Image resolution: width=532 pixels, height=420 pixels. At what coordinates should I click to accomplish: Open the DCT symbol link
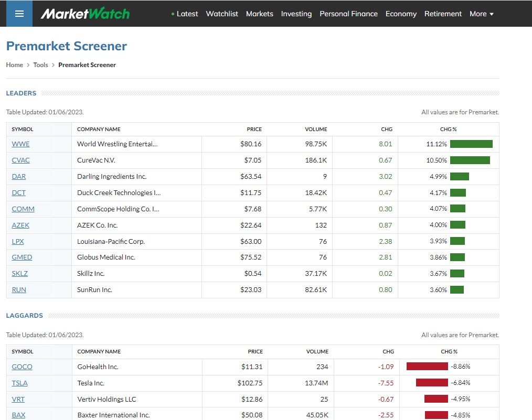(19, 192)
